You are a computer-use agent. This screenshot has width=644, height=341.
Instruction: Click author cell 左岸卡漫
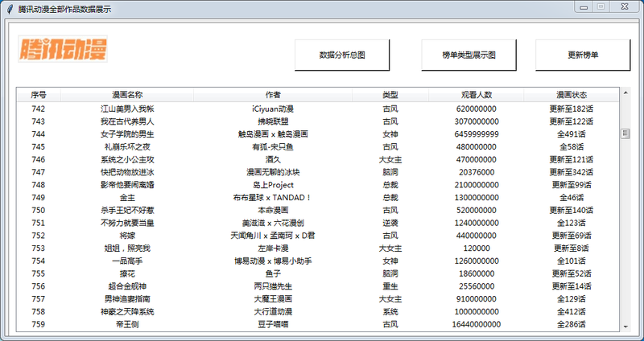(273, 249)
